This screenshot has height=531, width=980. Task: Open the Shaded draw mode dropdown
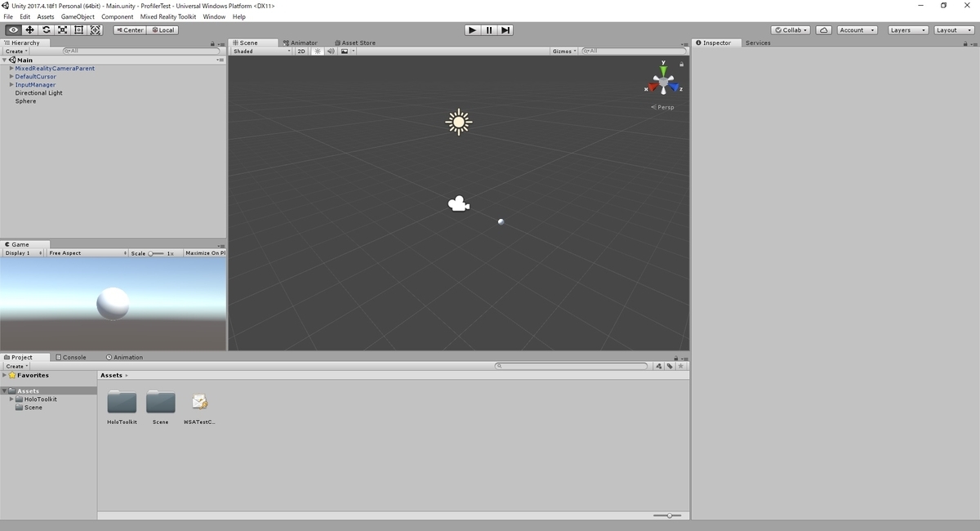(x=261, y=51)
